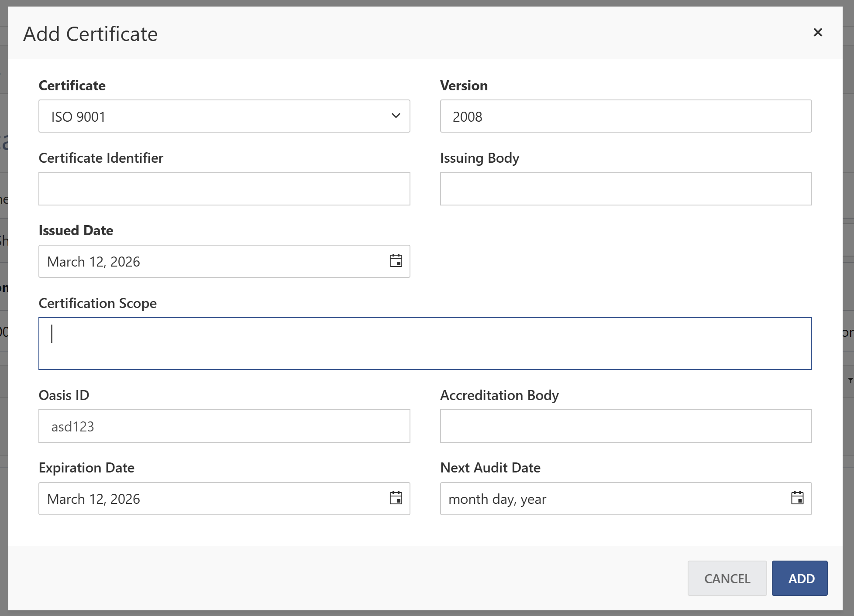Focus the Issuing Body input
The width and height of the screenshot is (854, 616).
626,188
